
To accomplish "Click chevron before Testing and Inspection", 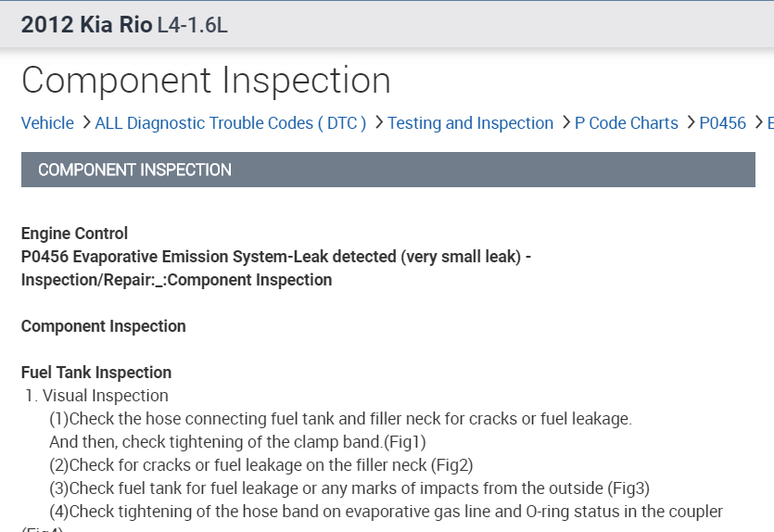I will click(x=378, y=123).
